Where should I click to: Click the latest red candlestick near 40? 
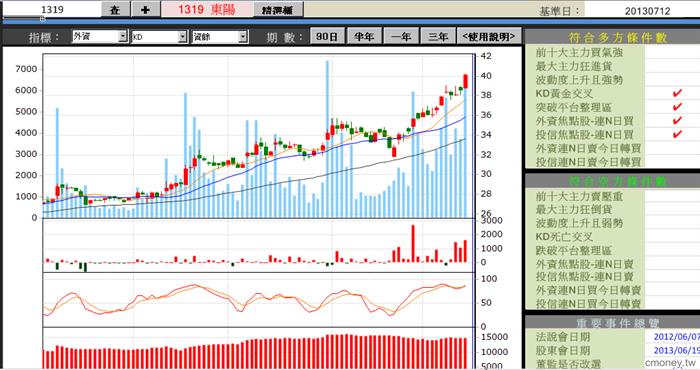(466, 81)
